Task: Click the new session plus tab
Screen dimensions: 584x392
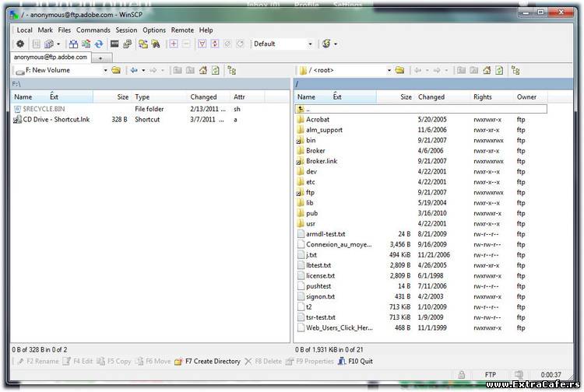Action: [x=100, y=58]
